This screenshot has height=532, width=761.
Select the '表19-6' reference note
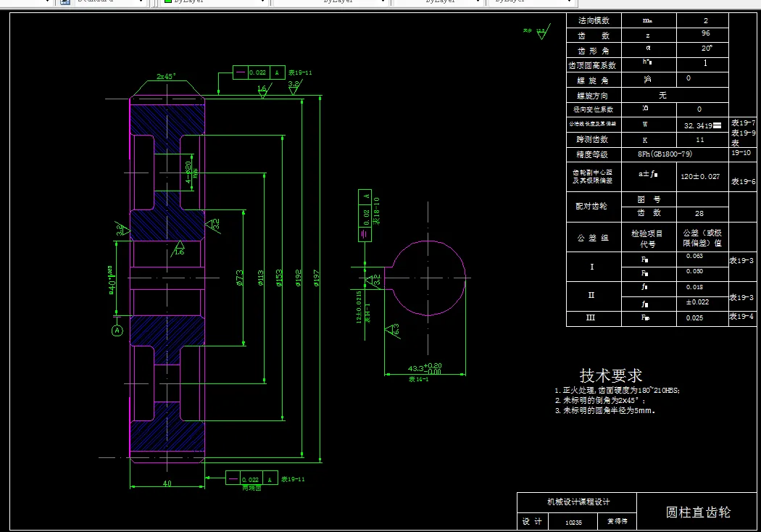pos(743,181)
